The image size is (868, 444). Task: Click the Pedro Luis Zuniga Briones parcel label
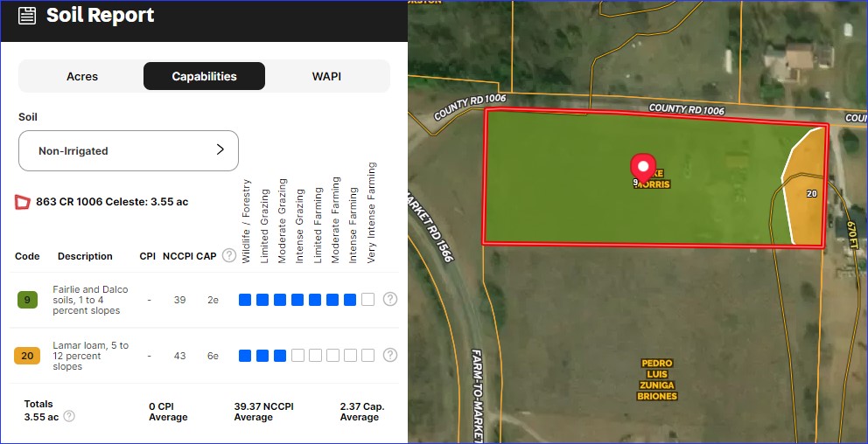point(658,379)
